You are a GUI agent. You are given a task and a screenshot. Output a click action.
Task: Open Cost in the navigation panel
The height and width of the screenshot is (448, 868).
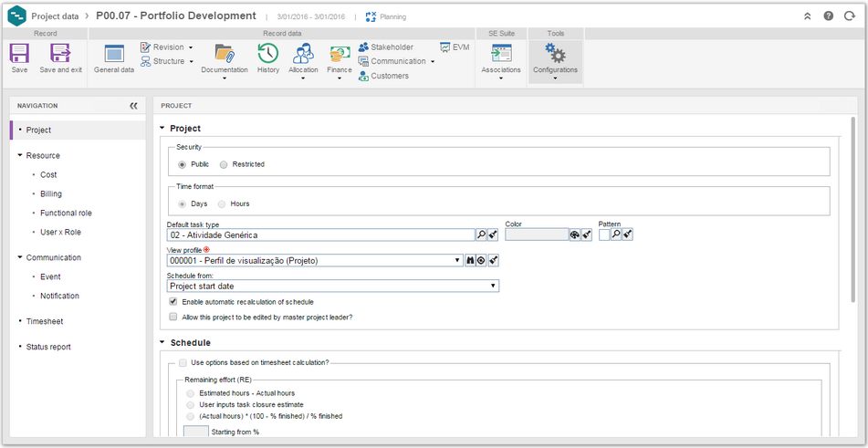click(x=48, y=175)
